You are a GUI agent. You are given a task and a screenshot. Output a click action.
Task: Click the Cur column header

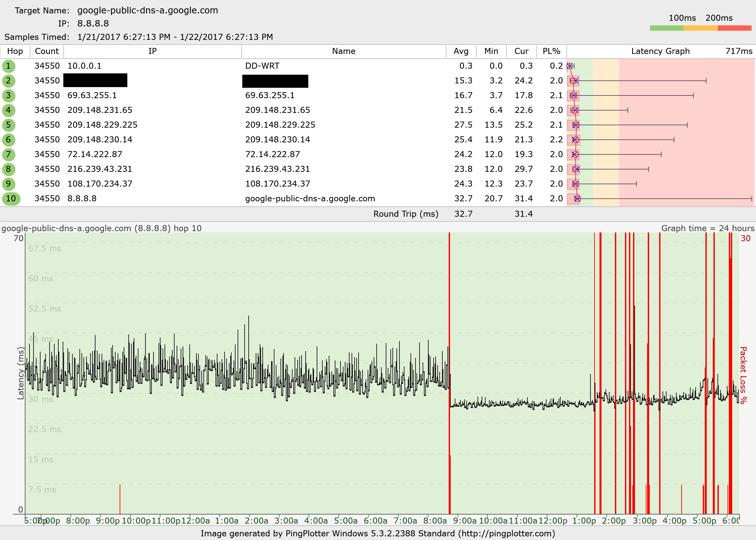pyautogui.click(x=521, y=51)
